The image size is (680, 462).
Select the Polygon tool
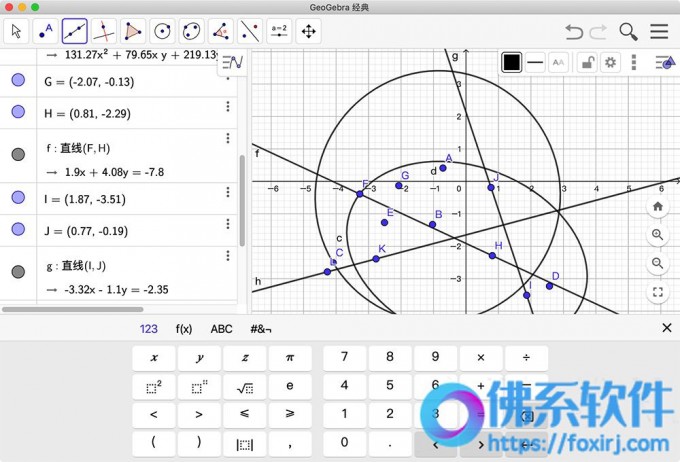click(133, 31)
